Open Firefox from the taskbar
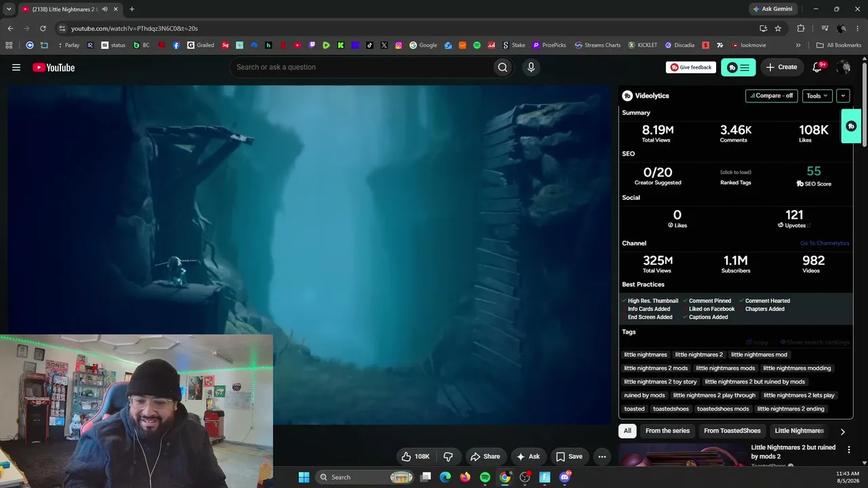 coord(465,477)
